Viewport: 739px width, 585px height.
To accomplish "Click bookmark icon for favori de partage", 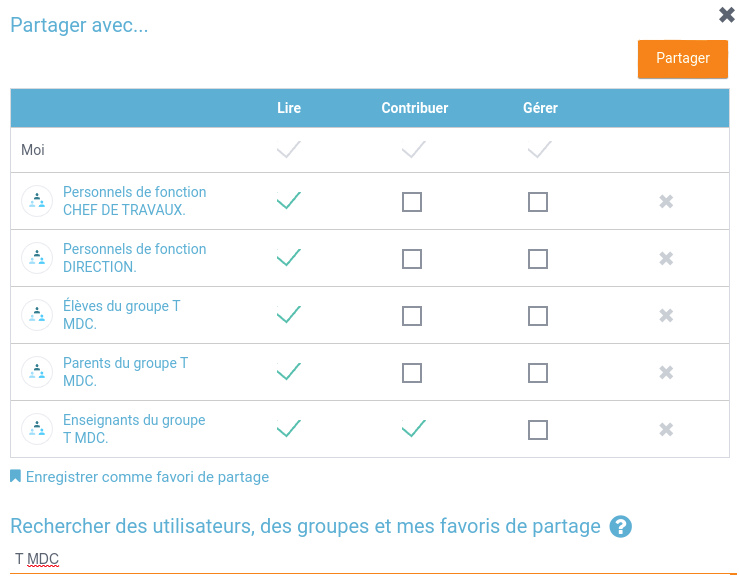I will [x=15, y=477].
